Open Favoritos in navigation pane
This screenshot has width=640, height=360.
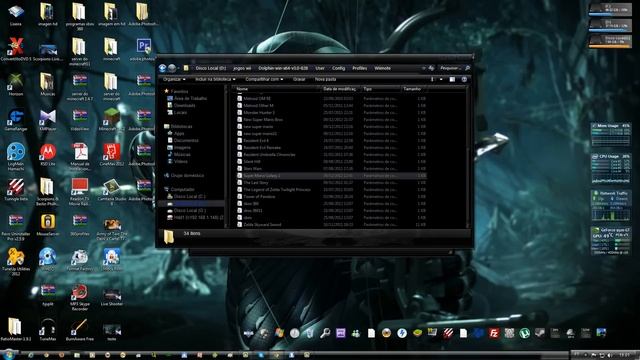tap(179, 91)
